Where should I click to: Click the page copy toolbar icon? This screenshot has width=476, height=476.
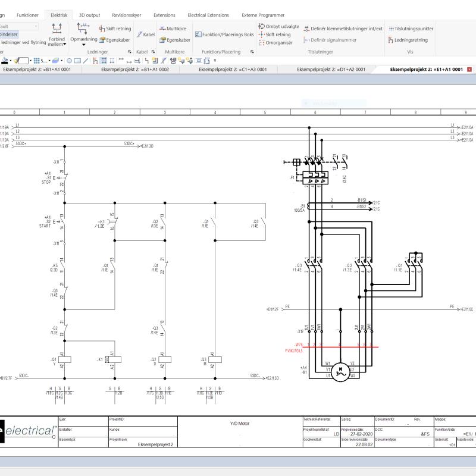click(206, 61)
